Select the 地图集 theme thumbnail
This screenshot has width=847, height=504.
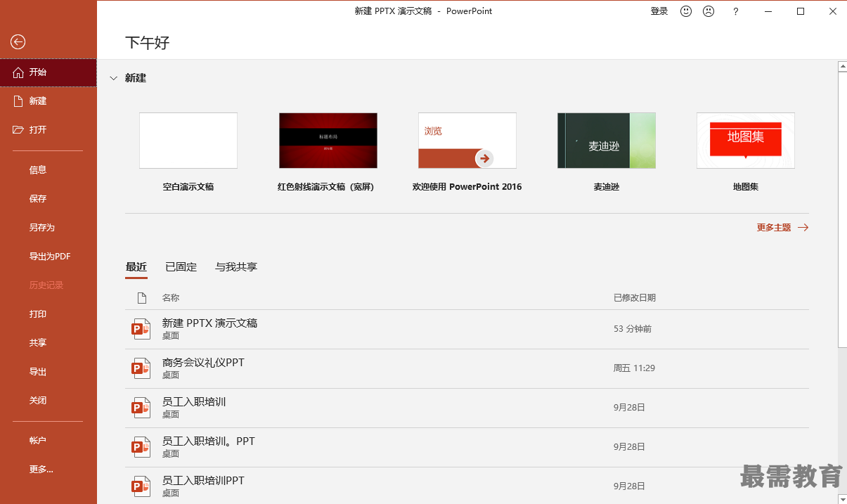tap(746, 141)
